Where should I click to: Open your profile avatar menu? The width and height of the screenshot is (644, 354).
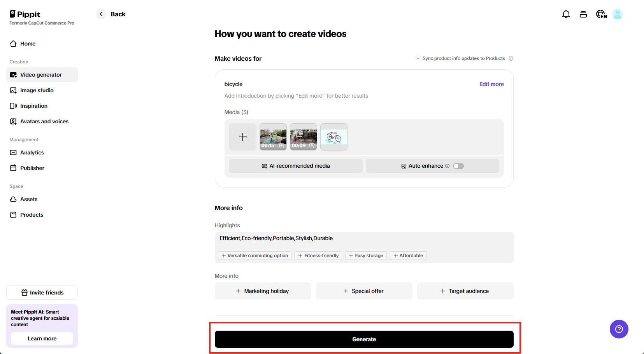coord(618,14)
